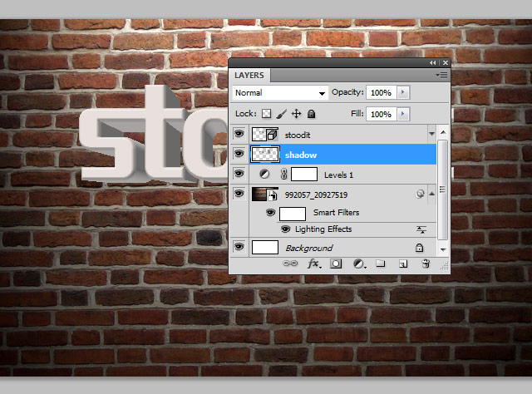
Task: Select the 992057_20927519 layer name
Action: tap(316, 195)
